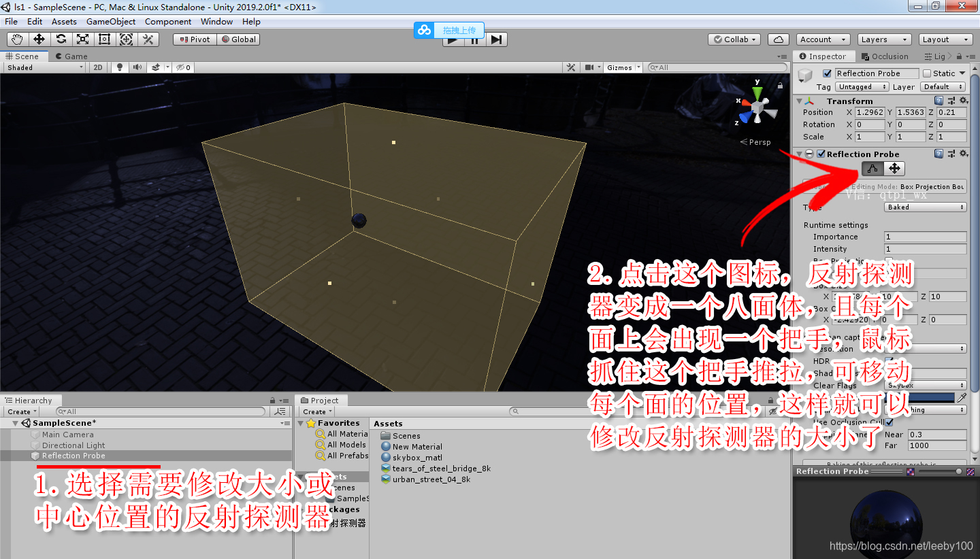Toggle Global/Local handle rotation
The width and height of the screenshot is (980, 559).
[238, 39]
